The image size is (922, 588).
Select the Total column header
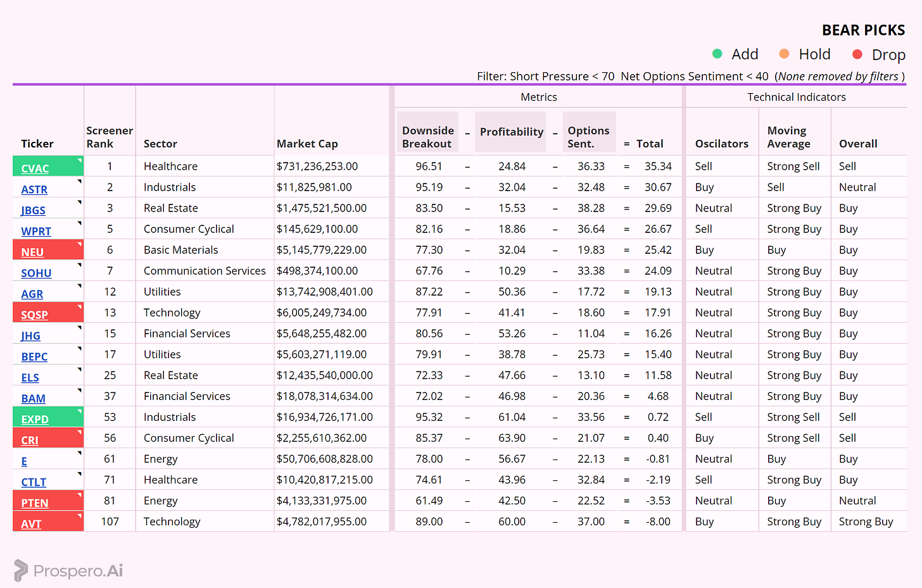tap(650, 144)
